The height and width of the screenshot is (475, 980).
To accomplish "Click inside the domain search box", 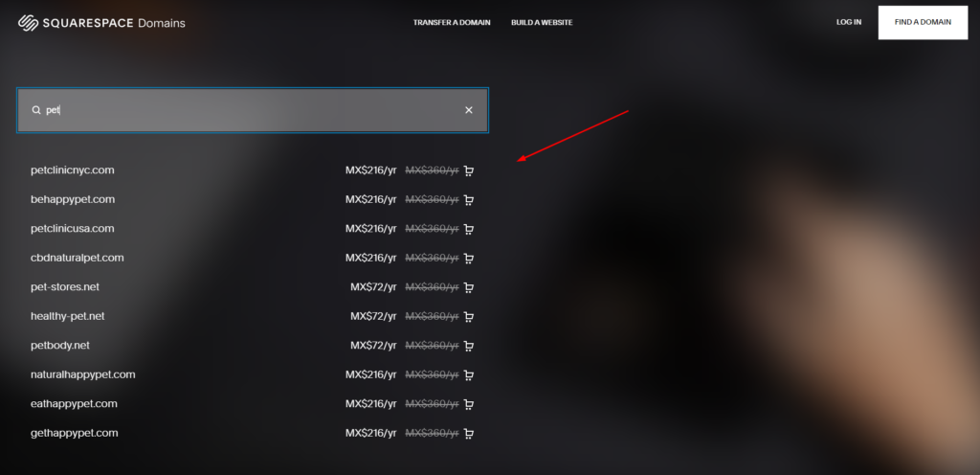I will point(253,110).
